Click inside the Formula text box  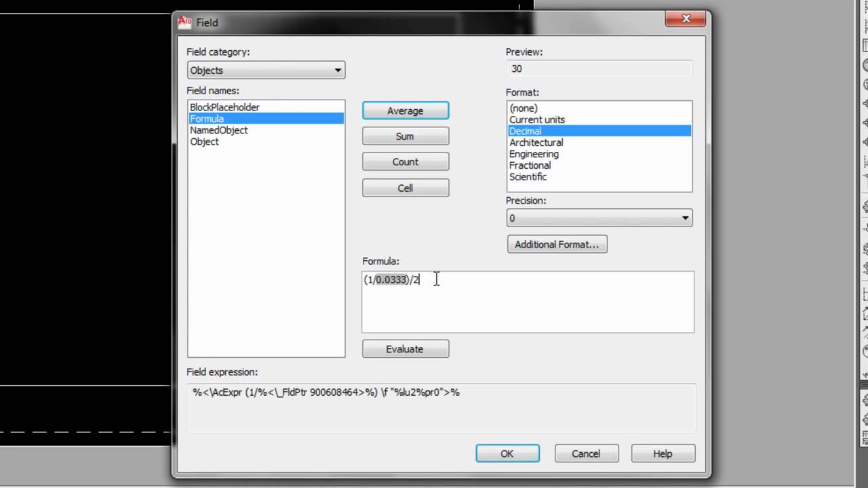(x=528, y=302)
